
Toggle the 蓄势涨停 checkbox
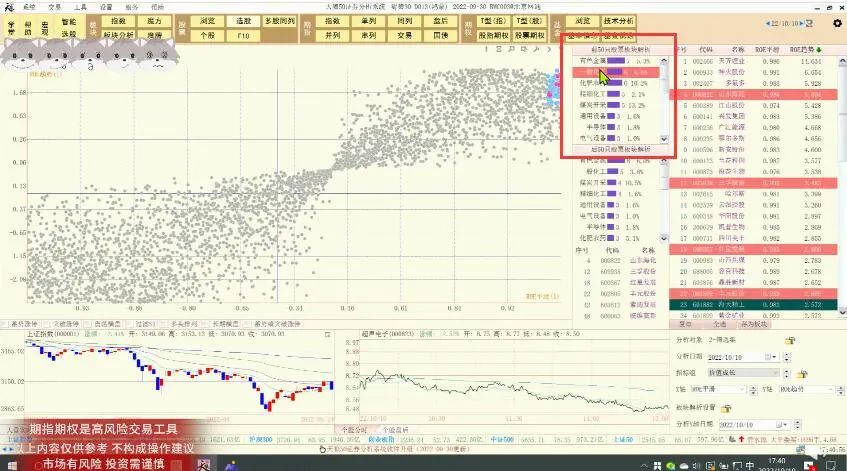(x=5, y=324)
